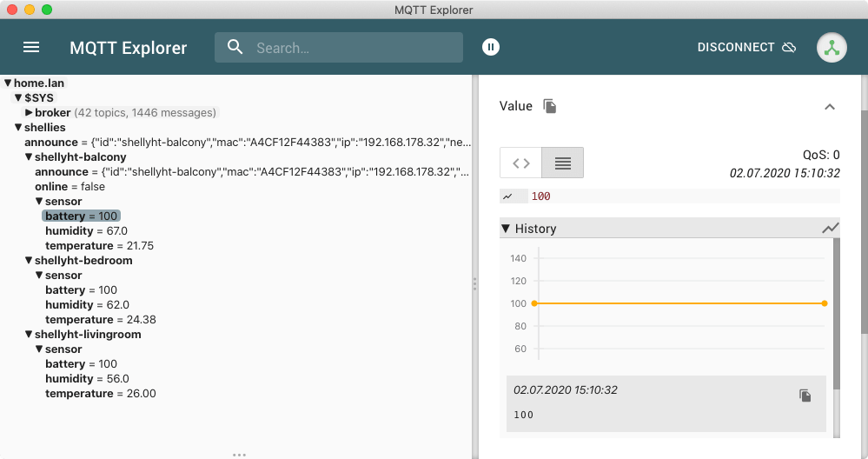Collapse the History section
The width and height of the screenshot is (868, 459).
[x=507, y=229]
